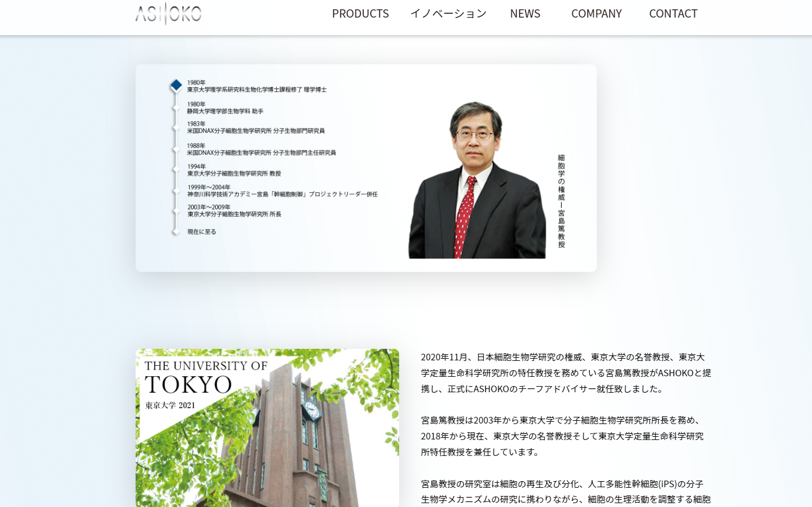The height and width of the screenshot is (507, 812).
Task: Click the University of Tokyo 2021 image
Action: click(267, 428)
